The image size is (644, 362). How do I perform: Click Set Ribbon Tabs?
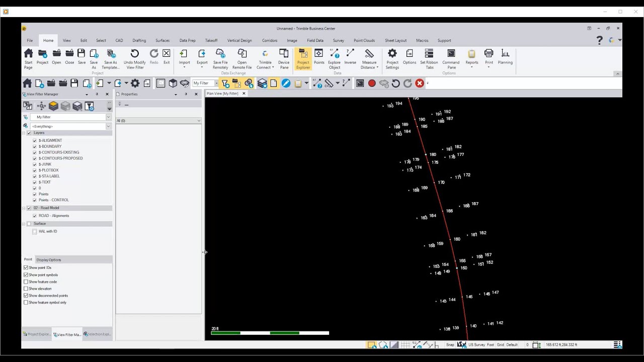point(429,59)
